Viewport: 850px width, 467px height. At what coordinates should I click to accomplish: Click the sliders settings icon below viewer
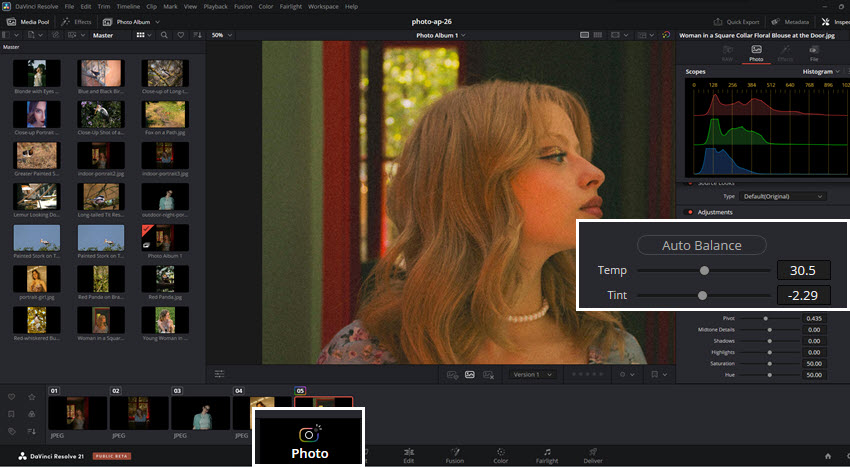(219, 374)
